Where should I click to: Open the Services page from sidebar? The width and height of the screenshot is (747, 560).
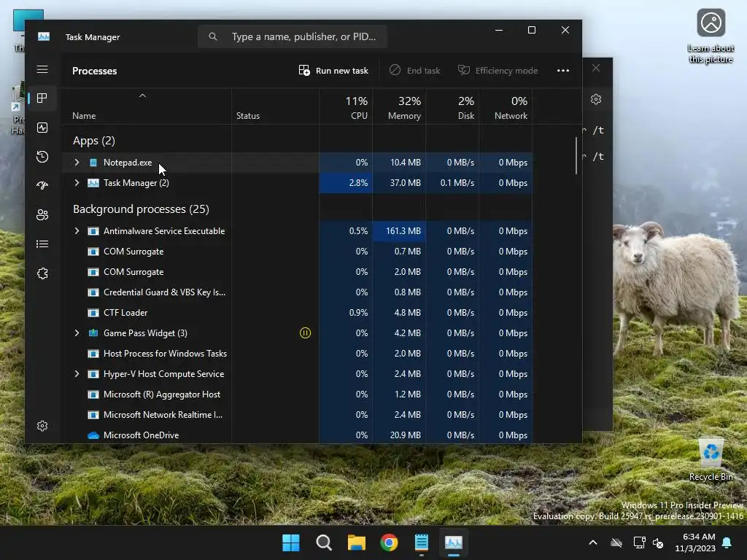click(42, 273)
